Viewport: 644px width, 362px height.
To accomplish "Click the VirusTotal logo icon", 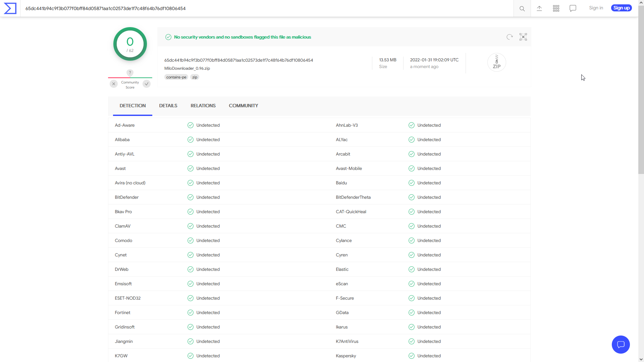I will [x=10, y=8].
